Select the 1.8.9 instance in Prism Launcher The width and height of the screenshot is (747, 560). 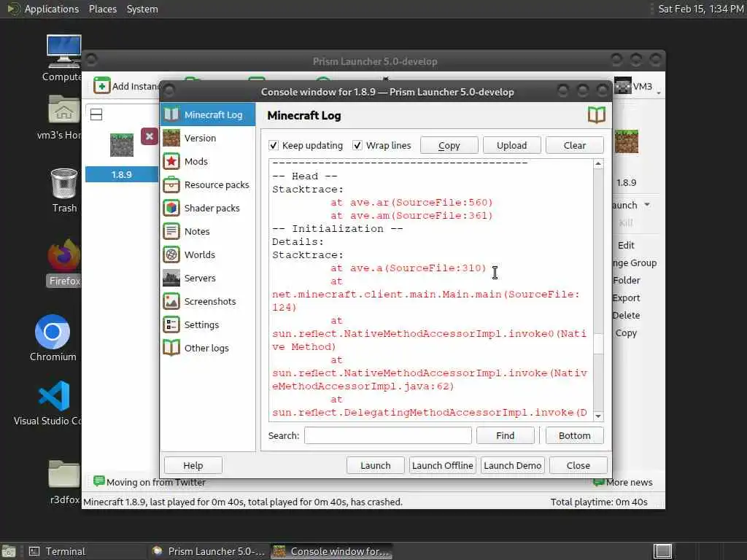click(122, 175)
